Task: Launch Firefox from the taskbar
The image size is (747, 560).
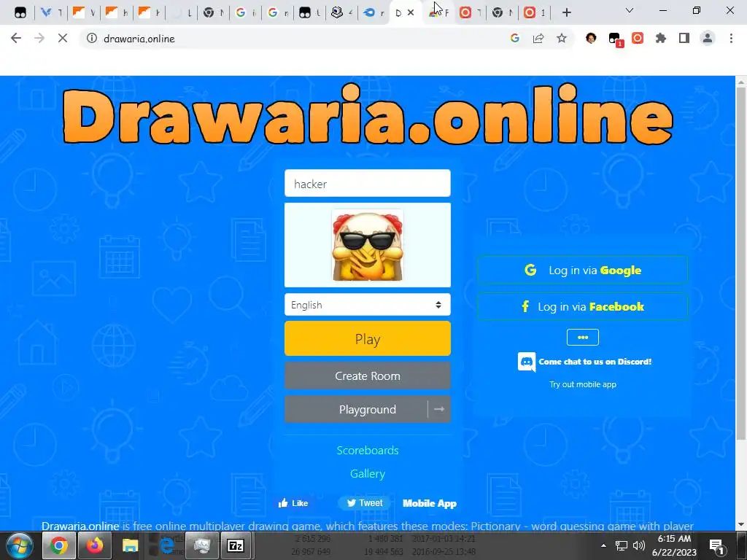Action: (x=94, y=545)
